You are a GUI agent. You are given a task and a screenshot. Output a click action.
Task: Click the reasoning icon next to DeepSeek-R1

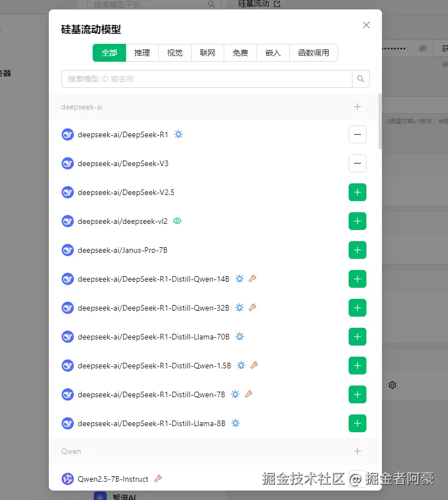click(x=178, y=134)
